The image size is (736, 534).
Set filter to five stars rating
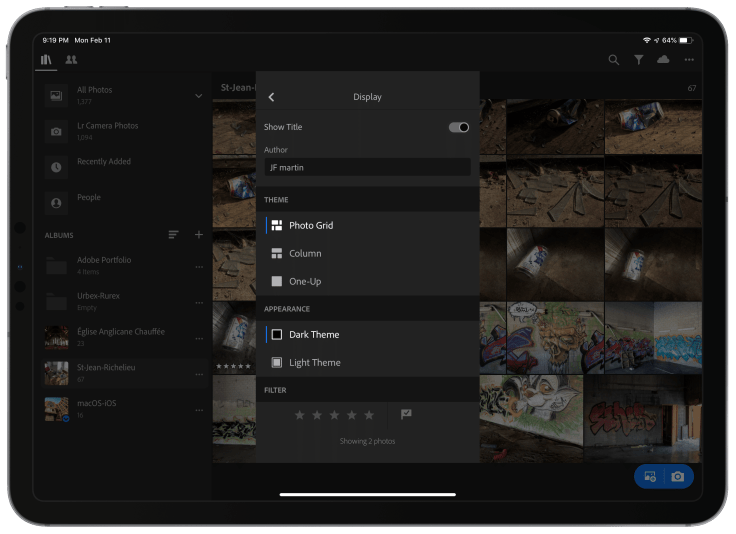pyautogui.click(x=369, y=415)
